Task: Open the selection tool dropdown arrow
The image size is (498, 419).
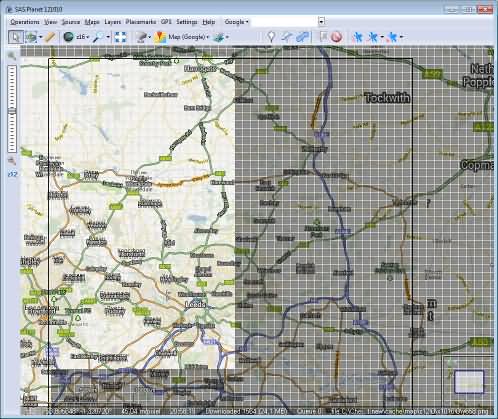Action: 41,37
